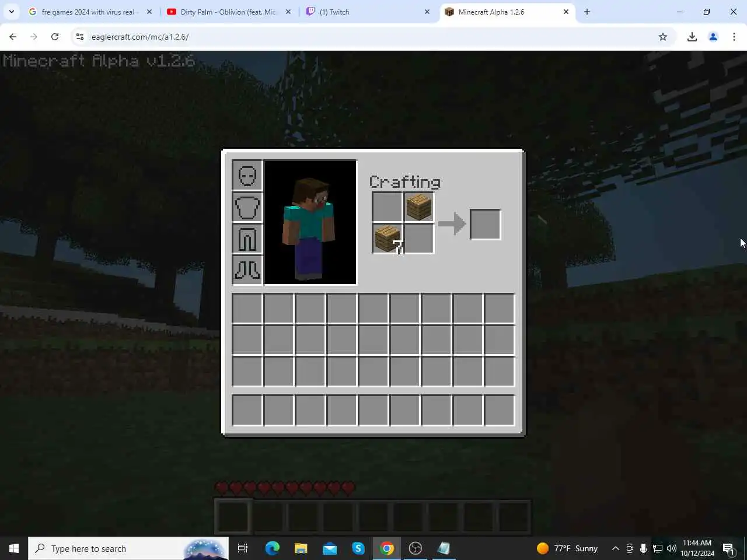The height and width of the screenshot is (560, 747).
Task: Reload the eaglercraft page
Action: (x=55, y=37)
